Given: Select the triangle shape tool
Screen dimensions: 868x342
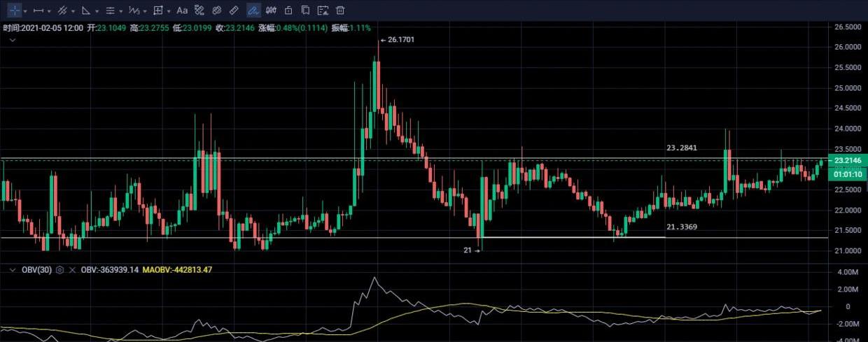Looking at the screenshot, I should pyautogui.click(x=85, y=10).
